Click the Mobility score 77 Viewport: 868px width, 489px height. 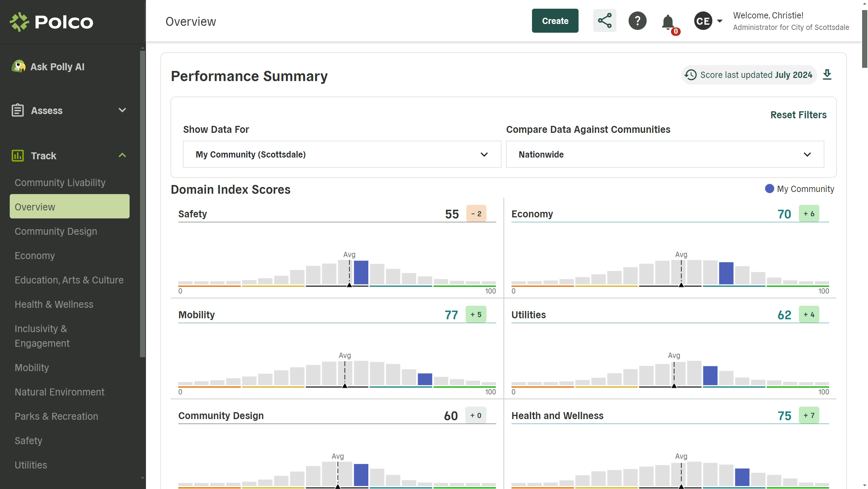[x=451, y=315]
